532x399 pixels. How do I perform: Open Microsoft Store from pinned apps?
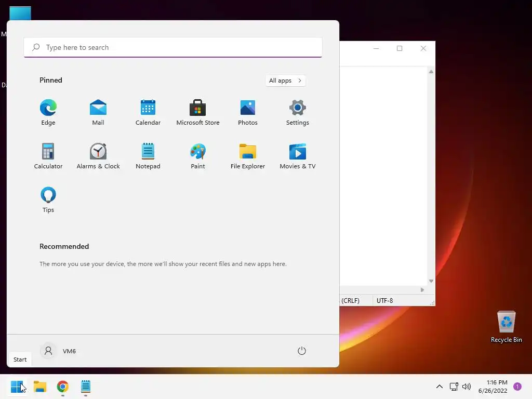[198, 113]
